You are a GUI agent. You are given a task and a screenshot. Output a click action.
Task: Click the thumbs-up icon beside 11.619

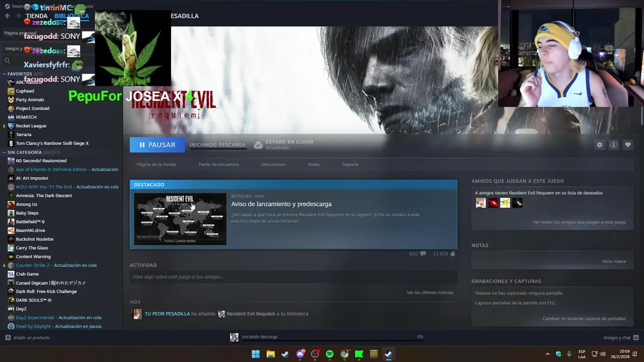point(453,254)
